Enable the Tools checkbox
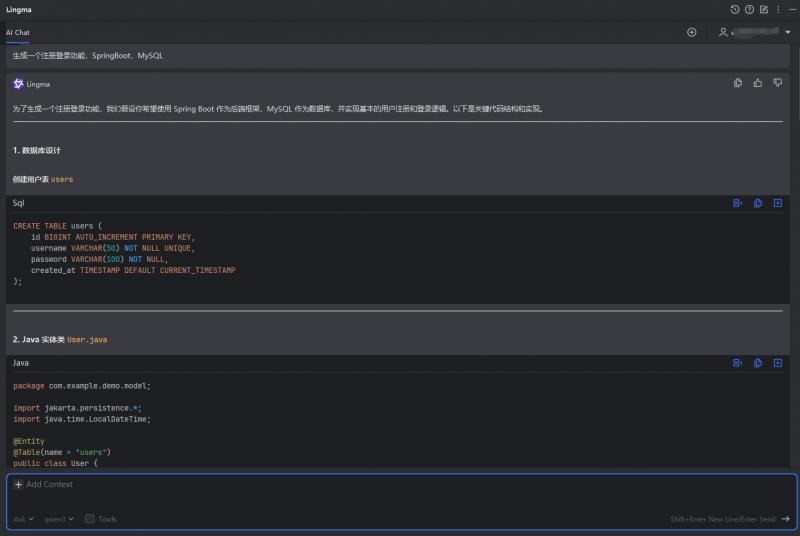 tap(90, 519)
